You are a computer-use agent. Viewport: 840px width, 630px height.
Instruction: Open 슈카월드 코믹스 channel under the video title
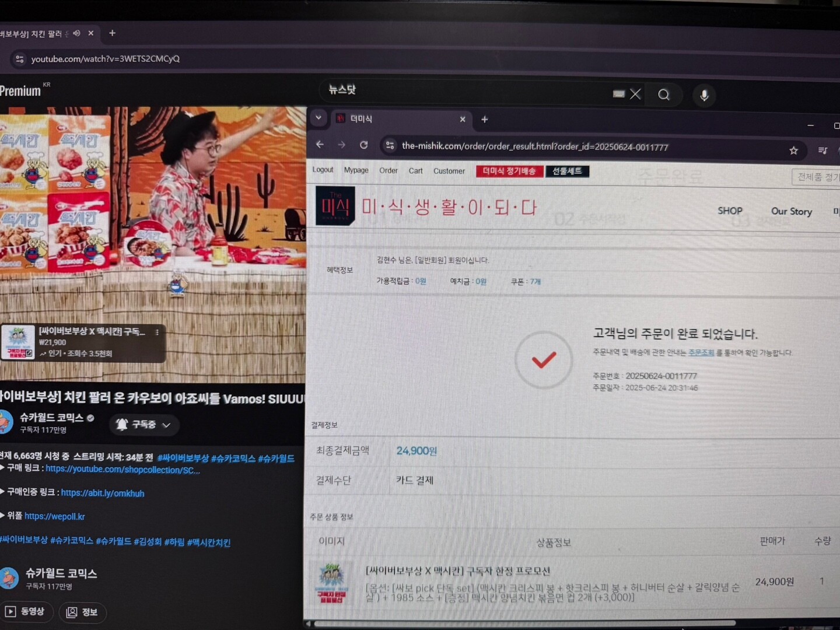[x=52, y=418]
